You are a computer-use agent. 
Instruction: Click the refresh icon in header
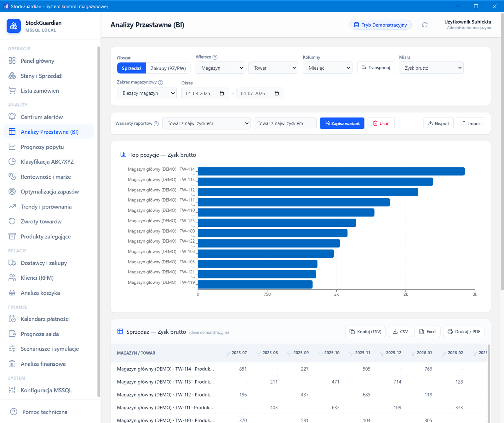[425, 25]
